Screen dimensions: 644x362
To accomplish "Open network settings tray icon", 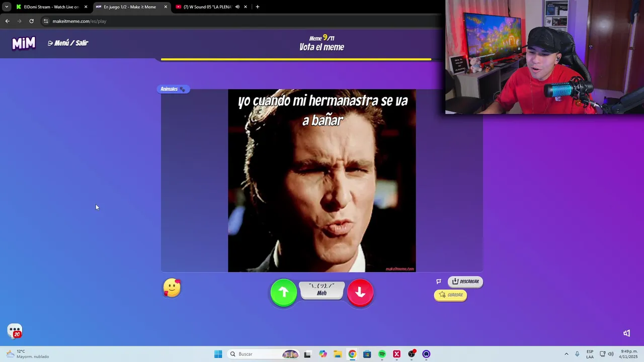I will 602,354.
